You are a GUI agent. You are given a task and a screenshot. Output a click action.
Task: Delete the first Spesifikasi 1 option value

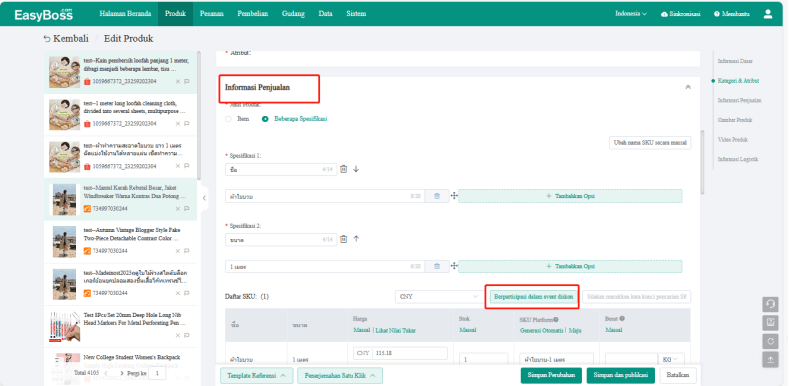click(437, 196)
